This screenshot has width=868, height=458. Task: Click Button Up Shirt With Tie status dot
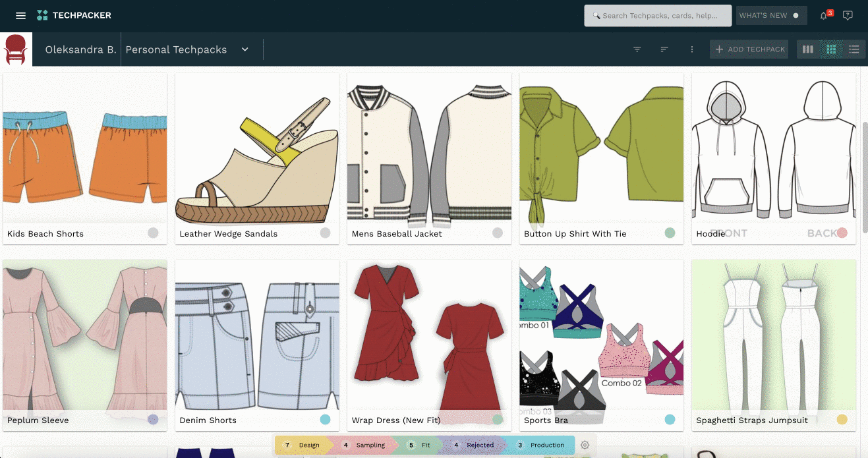[x=670, y=233]
